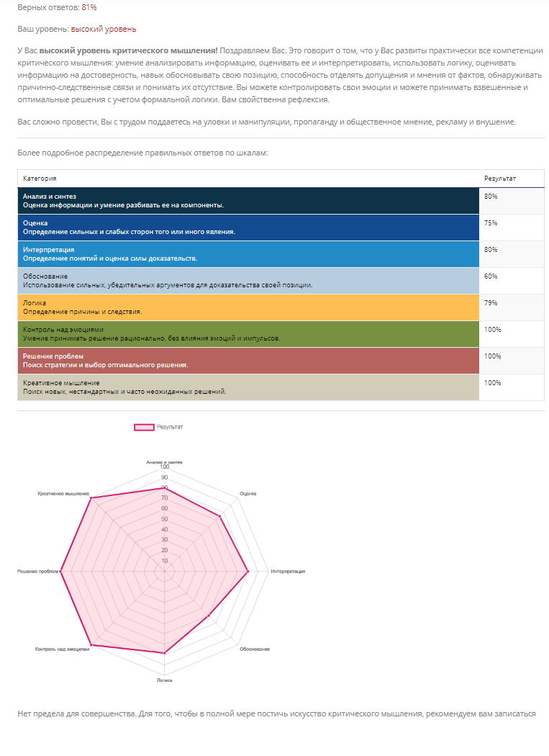Click the Интерпретация label on radar chart
Viewport: 549px width, 756px height.
[288, 572]
